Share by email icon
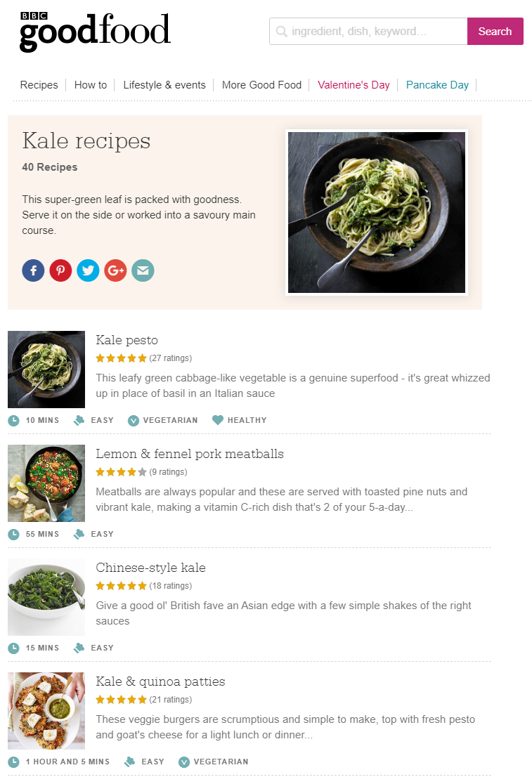 click(x=143, y=270)
